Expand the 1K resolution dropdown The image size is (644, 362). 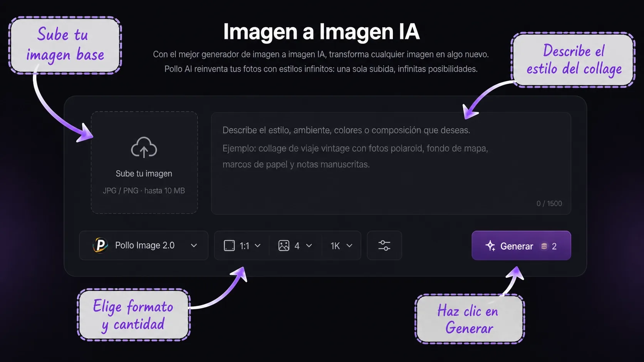341,245
